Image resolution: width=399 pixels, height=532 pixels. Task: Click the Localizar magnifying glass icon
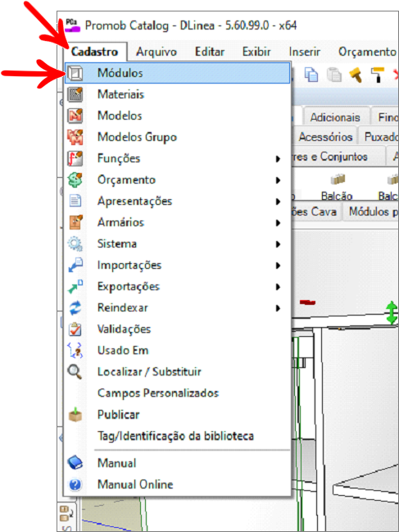click(75, 372)
